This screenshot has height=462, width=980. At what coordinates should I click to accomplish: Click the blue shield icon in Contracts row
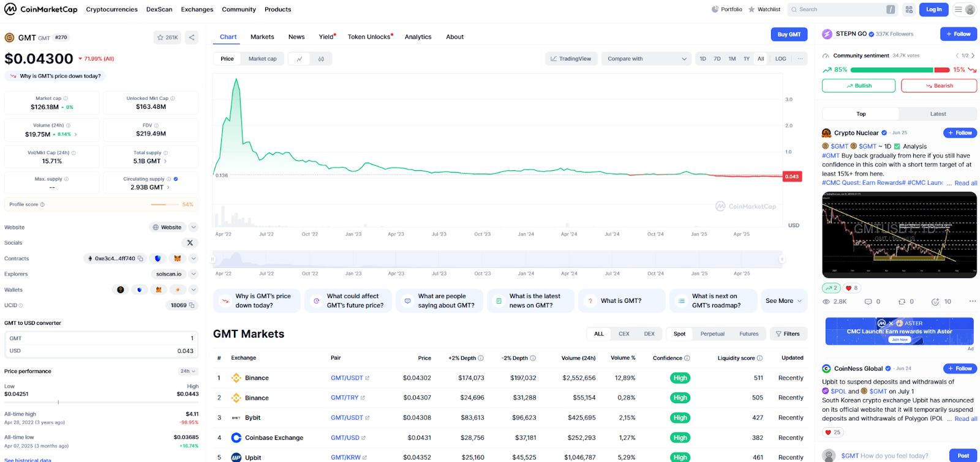(158, 258)
